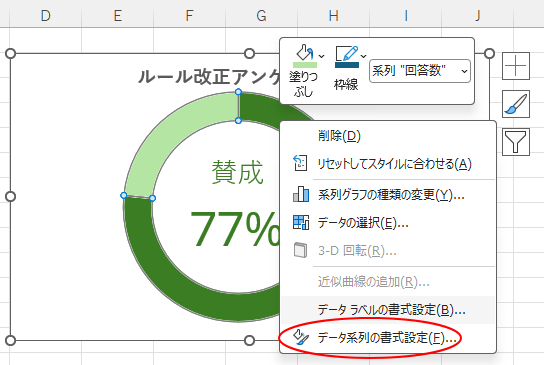The height and width of the screenshot is (365, 544).
Task: Open the Chart Styles brush button
Action: 516,104
